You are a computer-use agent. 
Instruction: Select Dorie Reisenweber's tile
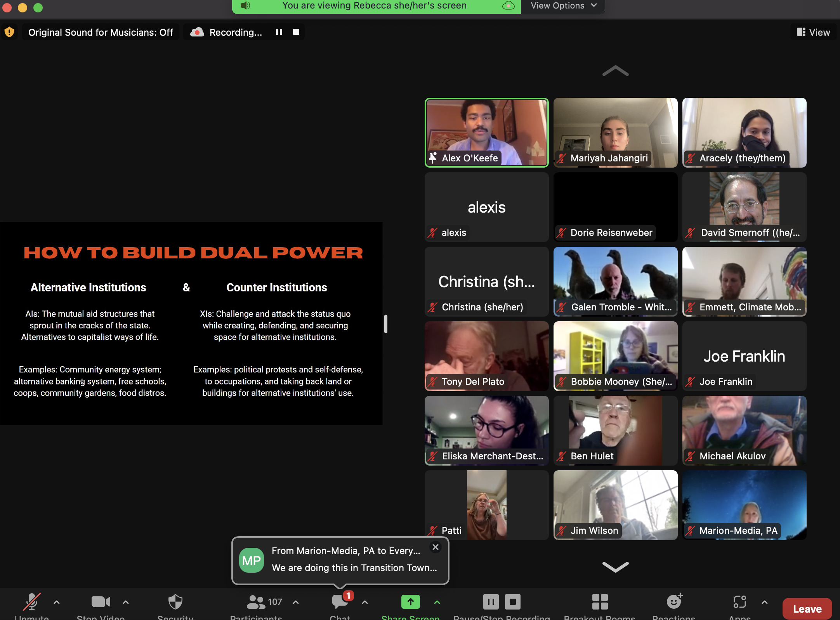point(616,207)
